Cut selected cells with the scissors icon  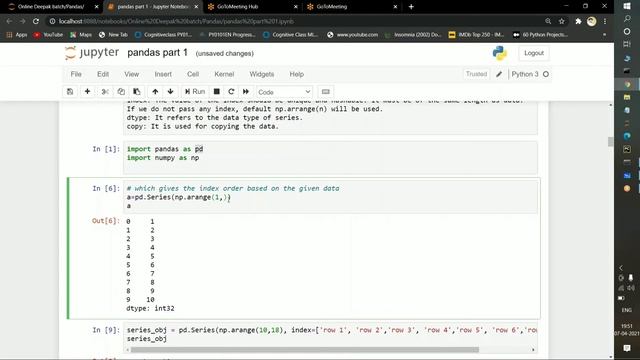pyautogui.click(x=105, y=92)
